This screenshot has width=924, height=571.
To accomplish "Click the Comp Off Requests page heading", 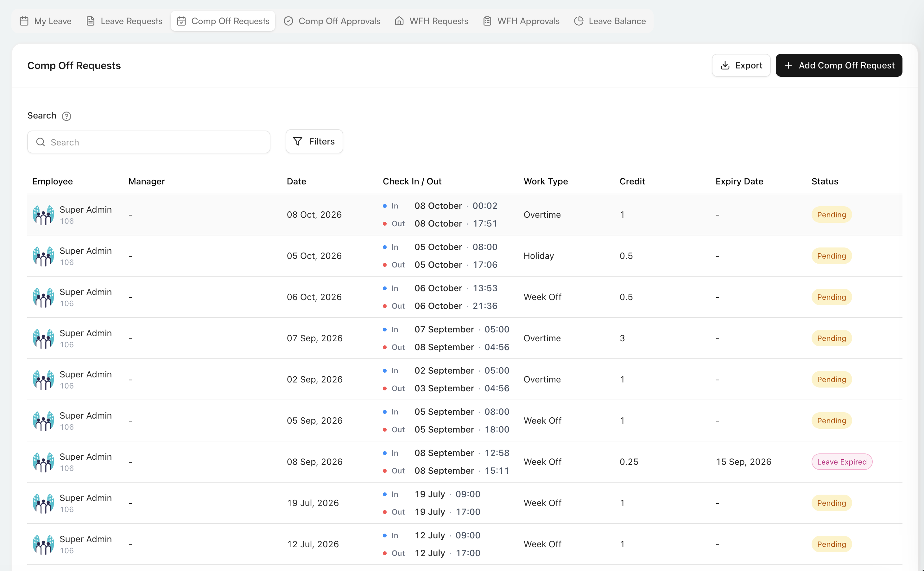I will (x=74, y=65).
